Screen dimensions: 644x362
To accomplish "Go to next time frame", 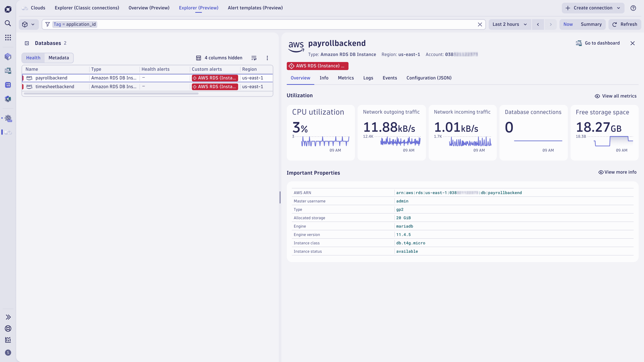I will 550,24.
